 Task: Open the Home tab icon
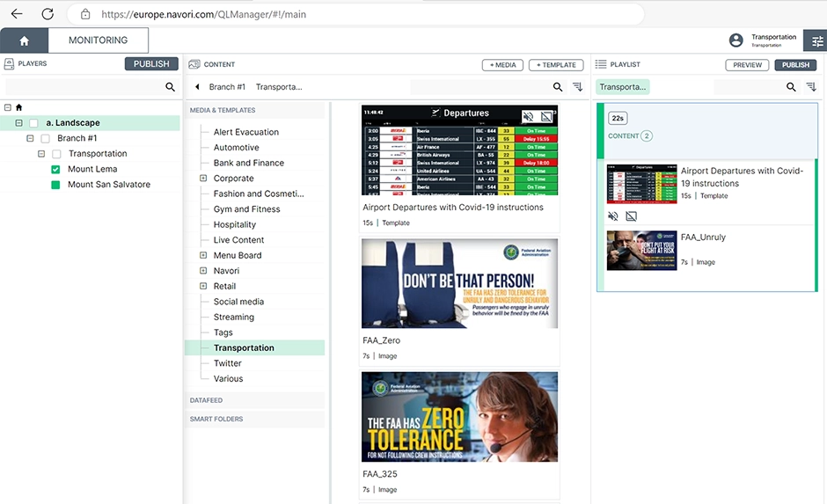25,40
